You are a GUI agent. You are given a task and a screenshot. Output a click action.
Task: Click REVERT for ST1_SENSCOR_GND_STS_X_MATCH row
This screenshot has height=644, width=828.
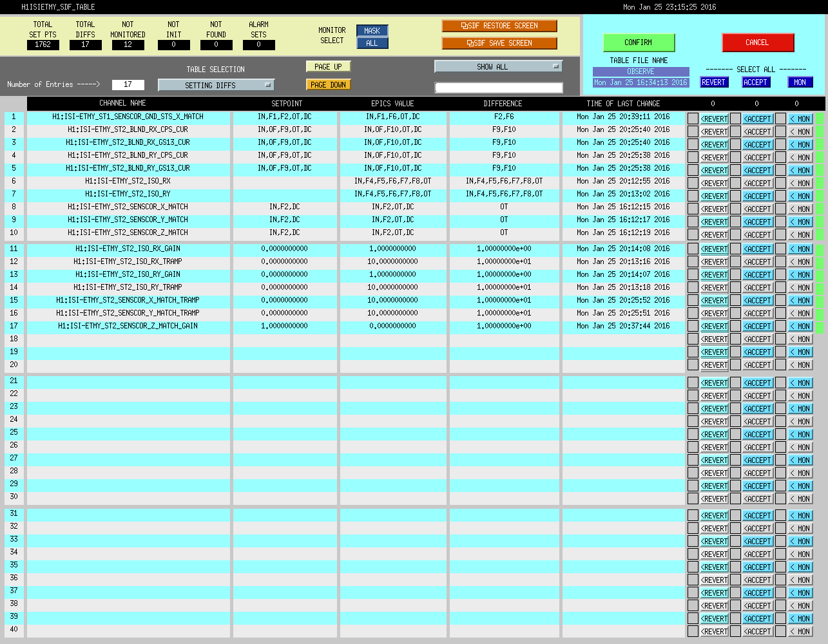(715, 119)
